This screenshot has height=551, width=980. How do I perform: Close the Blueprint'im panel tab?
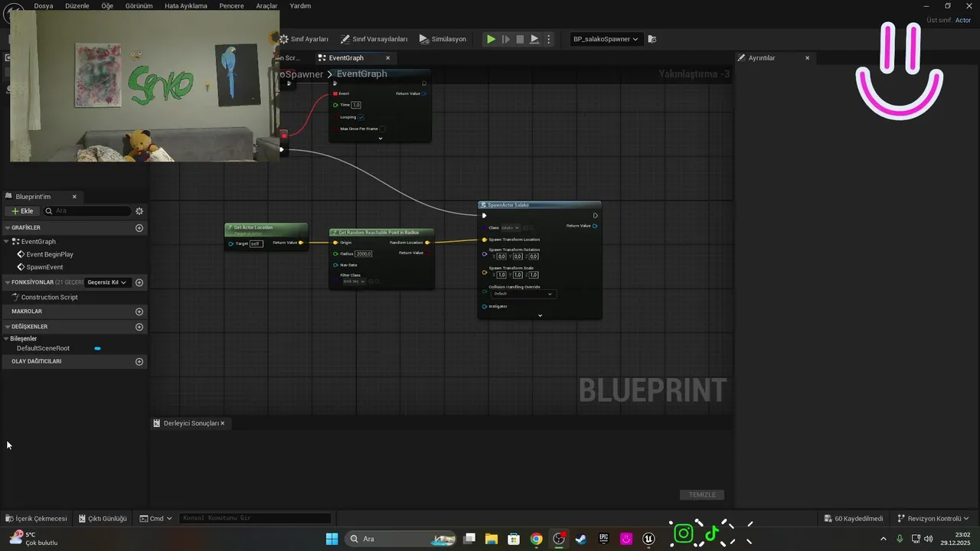(x=74, y=197)
